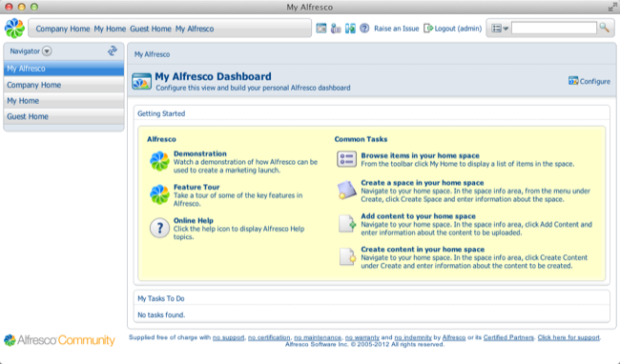
Task: Select My Home in the Navigator
Action: point(64,101)
